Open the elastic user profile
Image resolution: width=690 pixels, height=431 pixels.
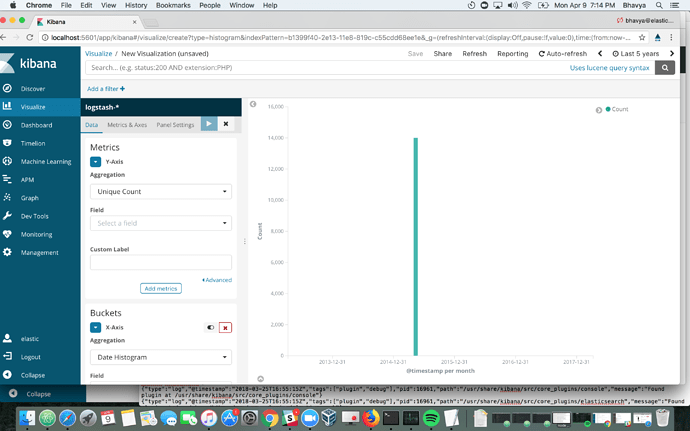point(29,339)
